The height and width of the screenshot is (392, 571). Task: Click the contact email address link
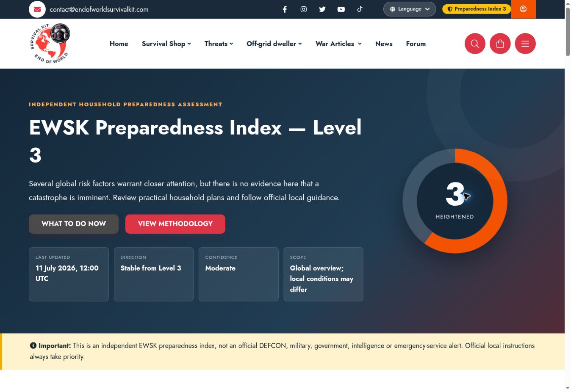(x=99, y=9)
